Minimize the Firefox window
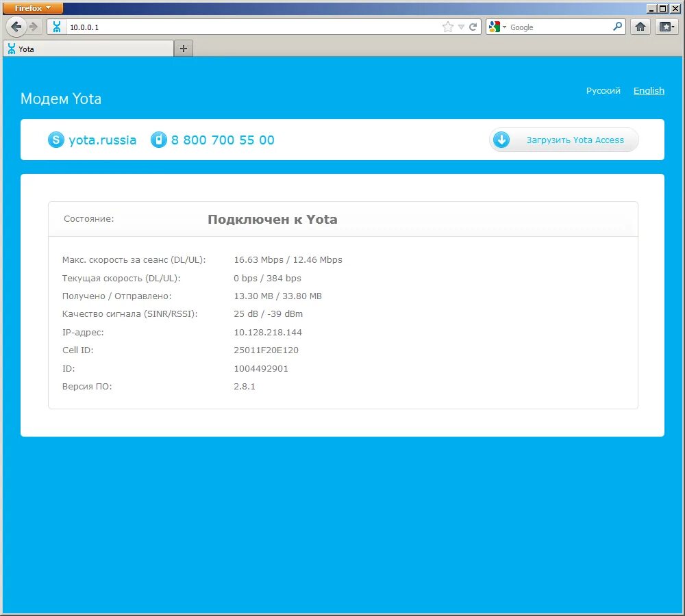 click(x=651, y=8)
